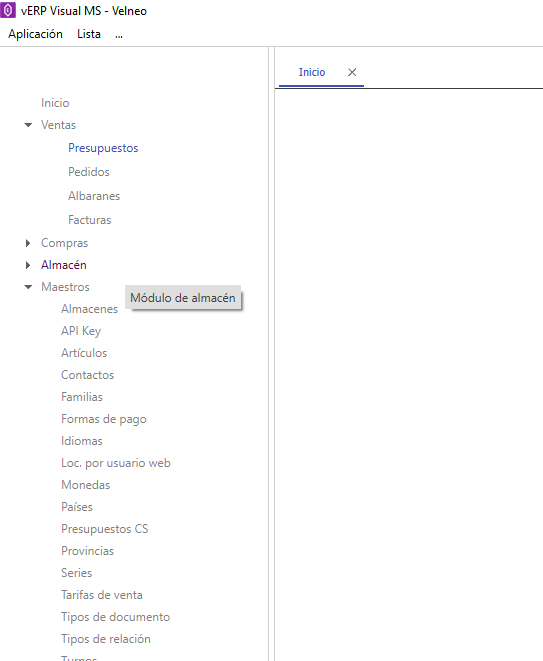Image resolution: width=543 pixels, height=661 pixels.
Task: Click the vERP purple app icon
Action: [x=8, y=10]
